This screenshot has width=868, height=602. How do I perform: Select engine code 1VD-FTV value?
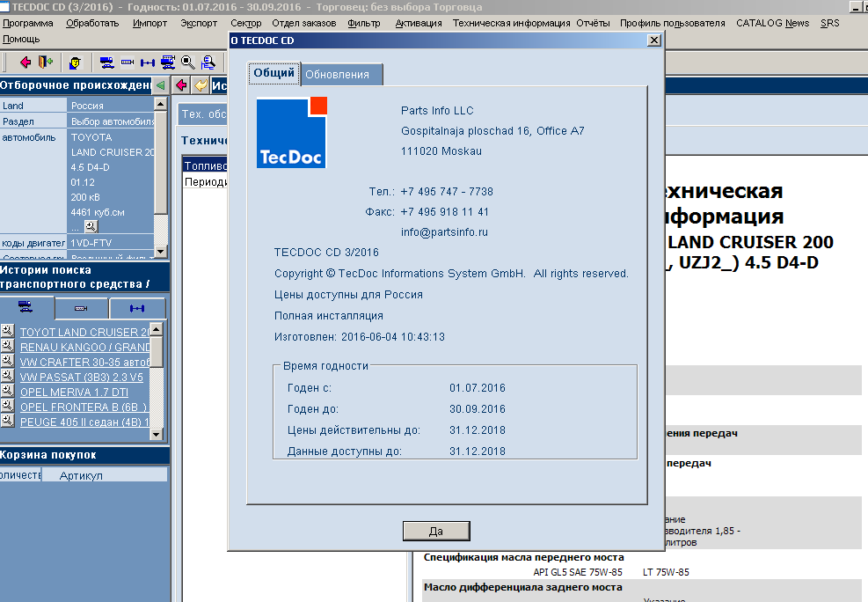point(111,243)
